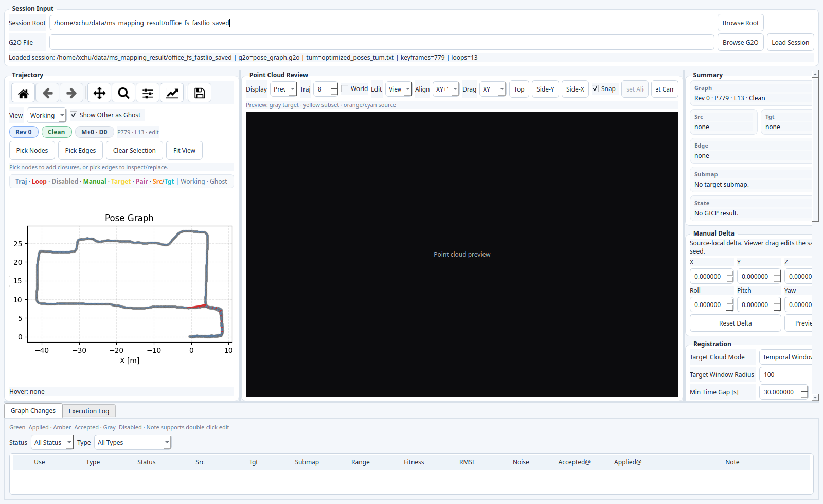Click the Fit View button
823x504 pixels.
tap(184, 151)
